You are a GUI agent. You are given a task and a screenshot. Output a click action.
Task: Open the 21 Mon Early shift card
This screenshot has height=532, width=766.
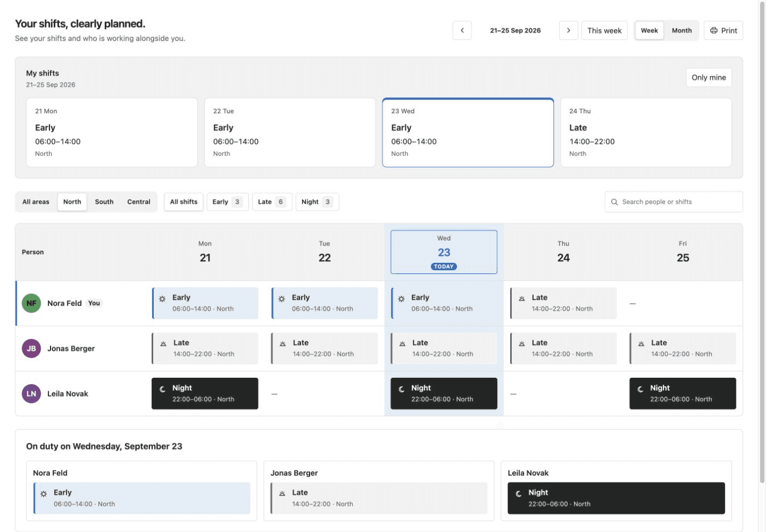112,132
